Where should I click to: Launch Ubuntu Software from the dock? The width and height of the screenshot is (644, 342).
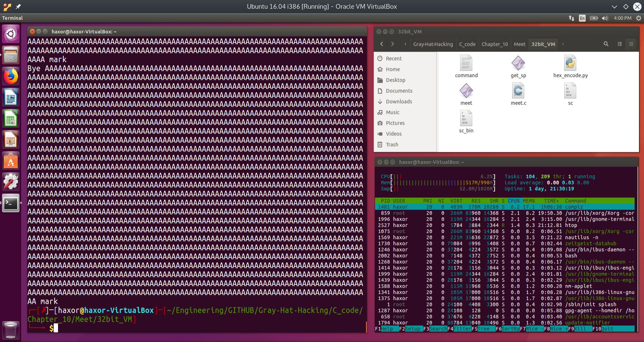(x=10, y=161)
